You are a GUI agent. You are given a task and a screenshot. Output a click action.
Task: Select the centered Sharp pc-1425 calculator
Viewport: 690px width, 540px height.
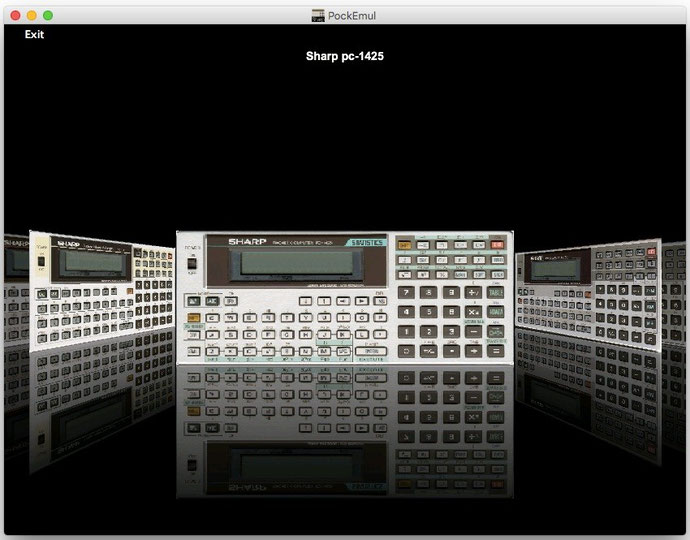[345, 298]
